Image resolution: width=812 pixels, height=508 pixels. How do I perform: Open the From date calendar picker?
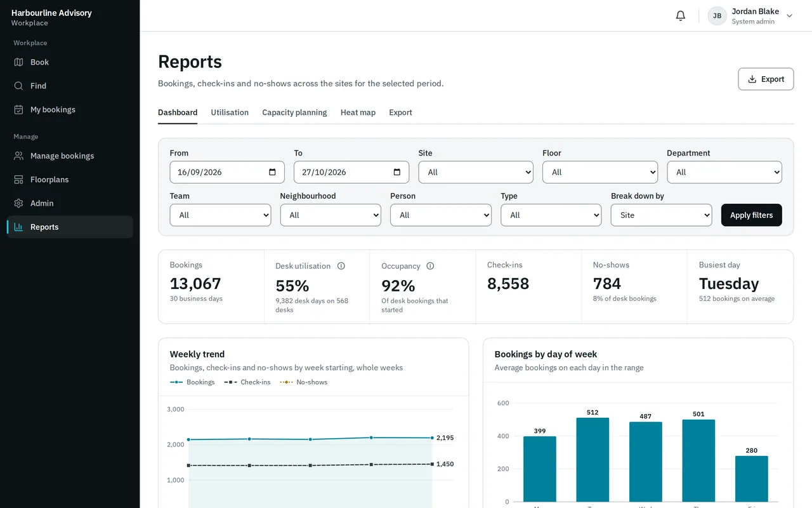[272, 172]
